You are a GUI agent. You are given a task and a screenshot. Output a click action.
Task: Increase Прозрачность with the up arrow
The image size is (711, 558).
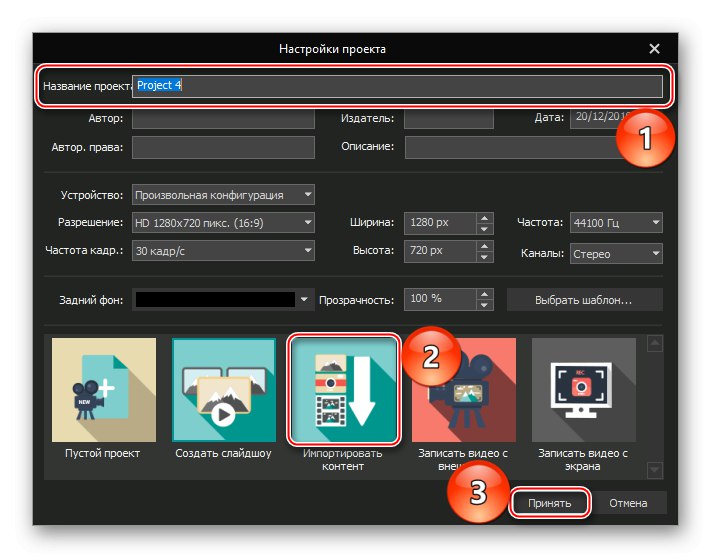click(484, 294)
